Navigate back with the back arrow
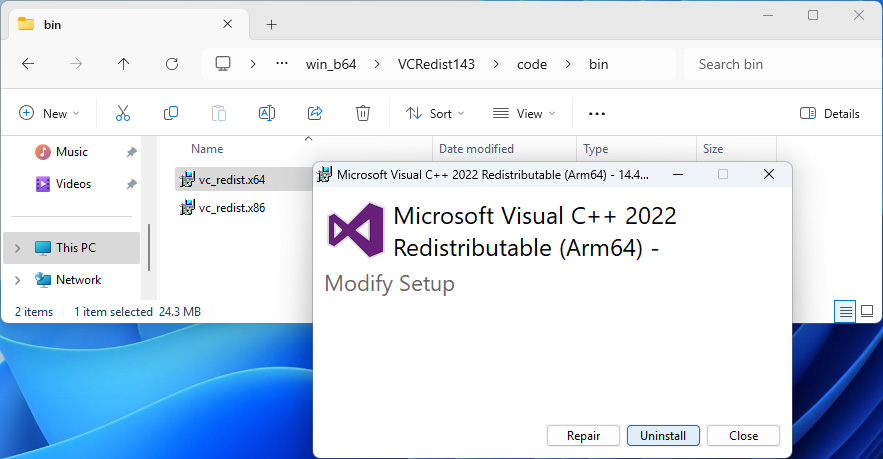 [28, 64]
